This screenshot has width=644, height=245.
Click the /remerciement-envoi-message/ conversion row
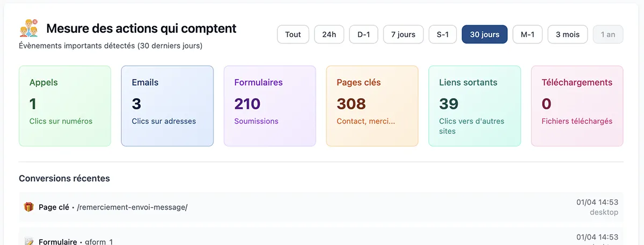pos(321,207)
